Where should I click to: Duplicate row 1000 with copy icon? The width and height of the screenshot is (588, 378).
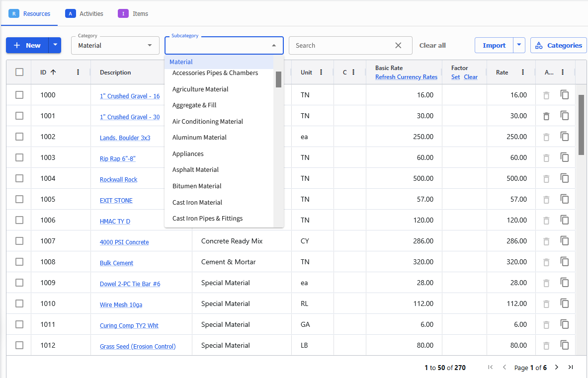(564, 95)
